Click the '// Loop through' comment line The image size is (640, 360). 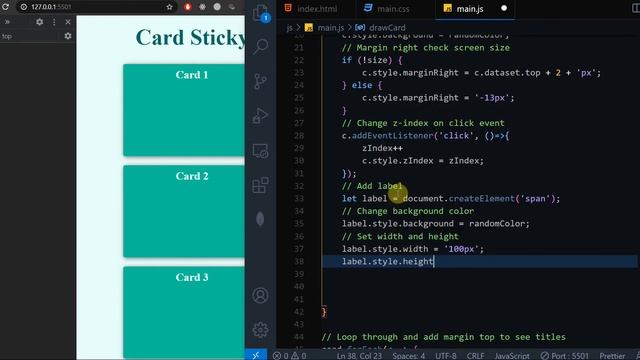click(443, 337)
